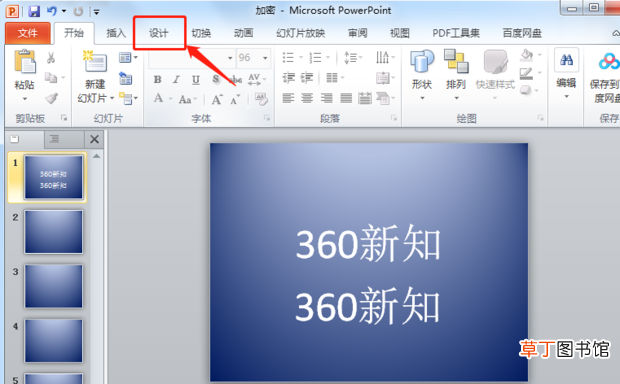The width and height of the screenshot is (620, 384).
Task: Apply distributed alignment to text
Action: pos(365,98)
